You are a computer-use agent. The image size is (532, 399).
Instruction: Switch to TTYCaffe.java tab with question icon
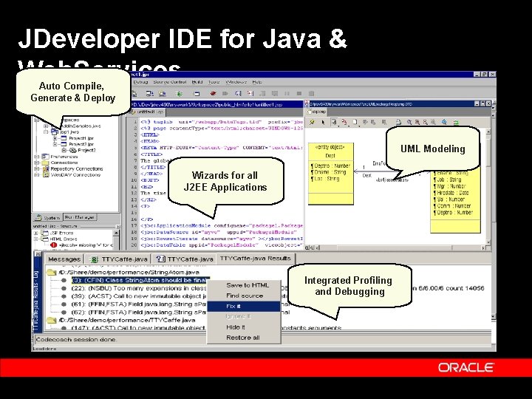pyautogui.click(x=184, y=259)
